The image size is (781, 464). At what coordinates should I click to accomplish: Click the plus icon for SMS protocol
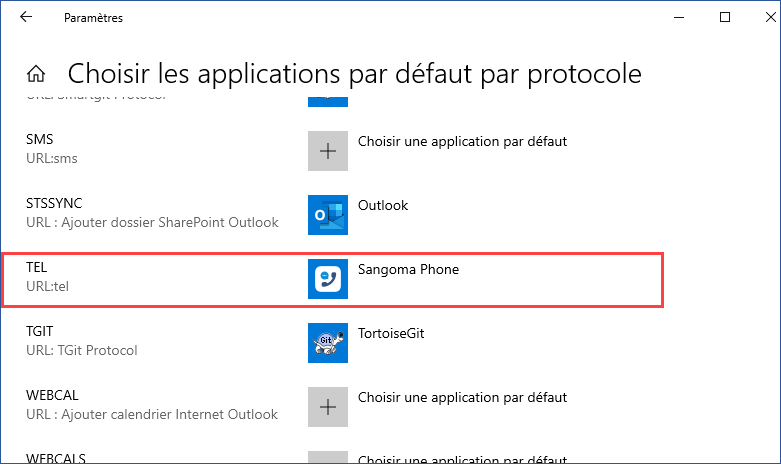point(328,151)
